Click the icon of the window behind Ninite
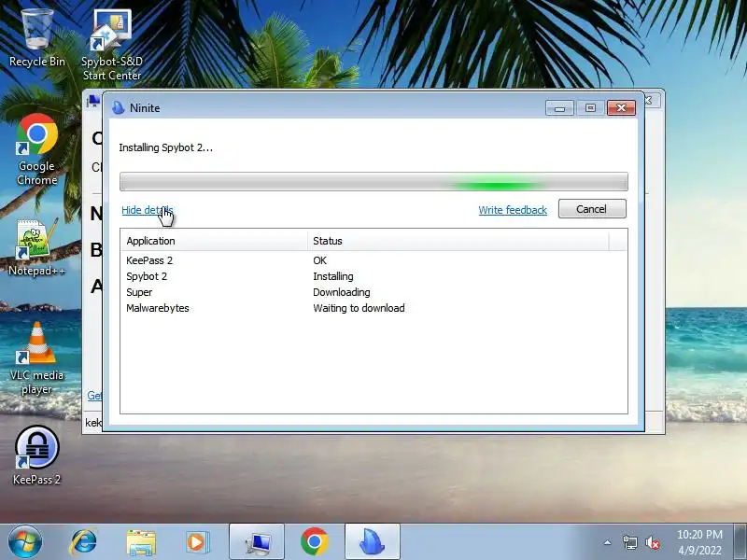This screenshot has width=747, height=560. point(93,101)
